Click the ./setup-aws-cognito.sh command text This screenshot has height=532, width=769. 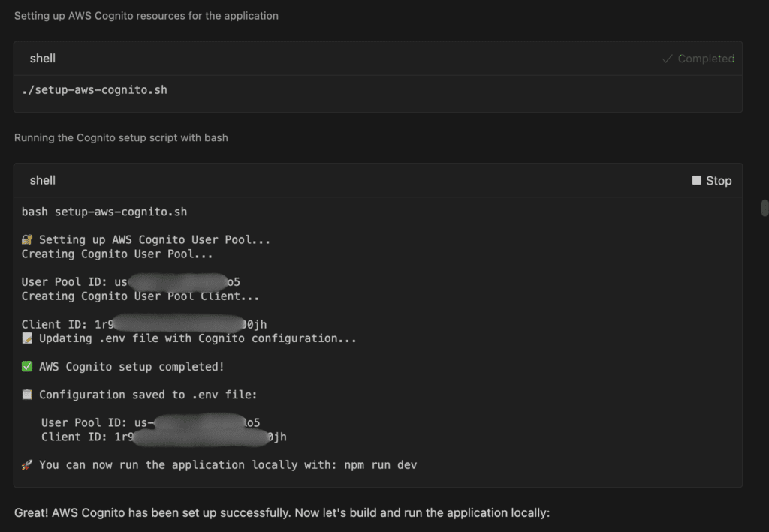coord(95,89)
